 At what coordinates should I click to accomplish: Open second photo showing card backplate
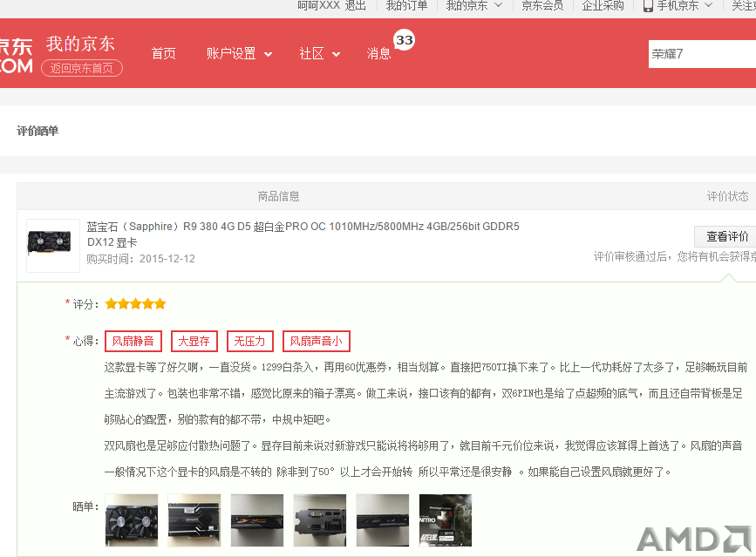coord(194,520)
